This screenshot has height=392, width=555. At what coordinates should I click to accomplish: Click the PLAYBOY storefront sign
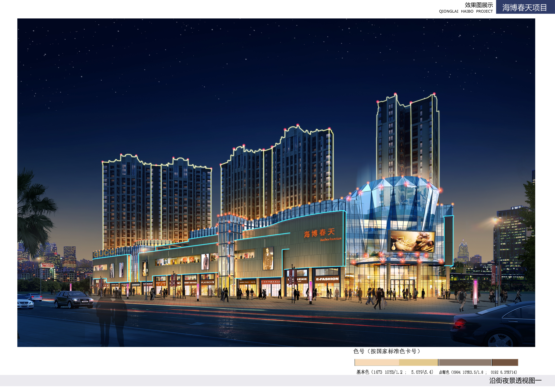point(207,282)
